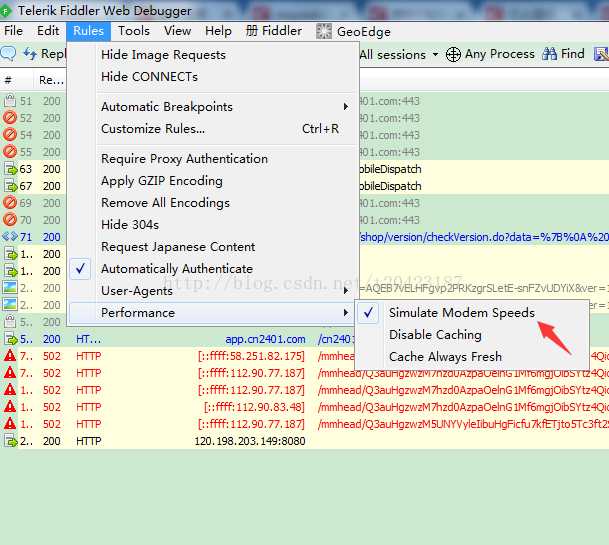Click the post icon of session 67

coord(10,186)
